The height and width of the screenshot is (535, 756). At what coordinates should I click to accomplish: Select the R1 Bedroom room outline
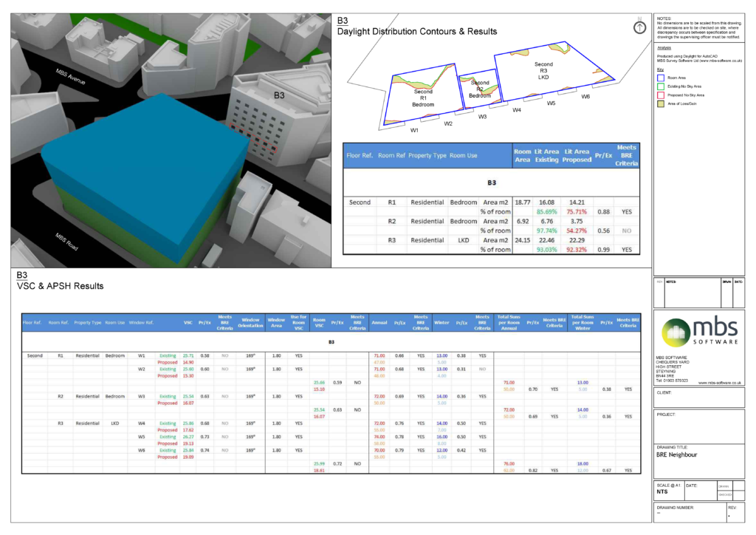click(422, 98)
